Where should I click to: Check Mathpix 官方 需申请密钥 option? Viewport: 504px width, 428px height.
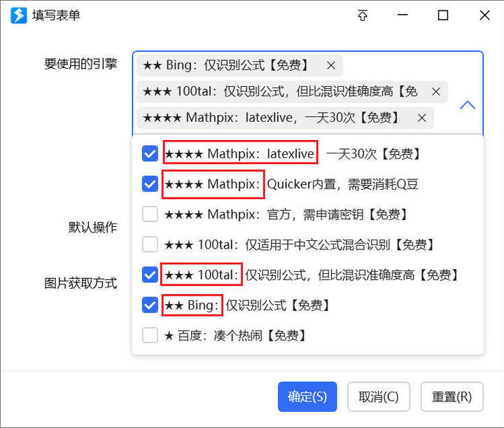click(x=150, y=214)
